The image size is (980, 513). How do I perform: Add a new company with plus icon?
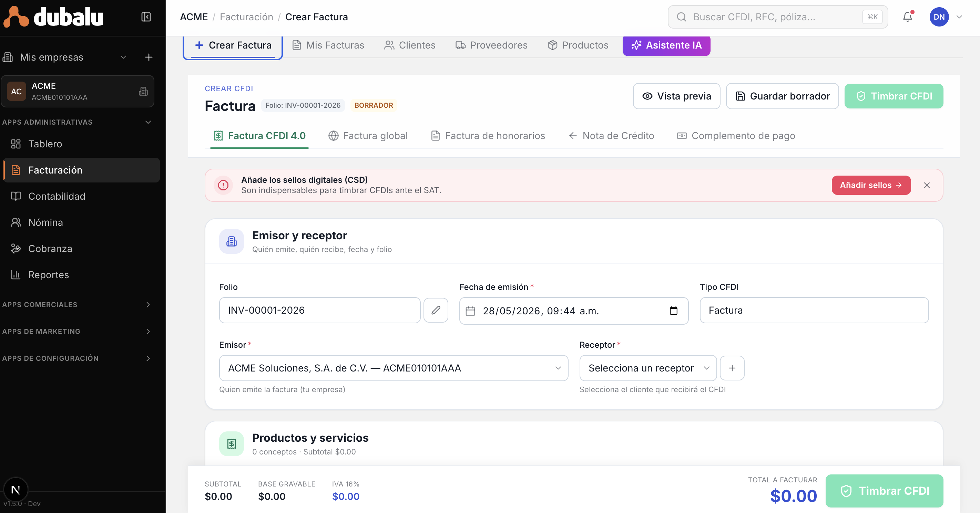(x=149, y=57)
